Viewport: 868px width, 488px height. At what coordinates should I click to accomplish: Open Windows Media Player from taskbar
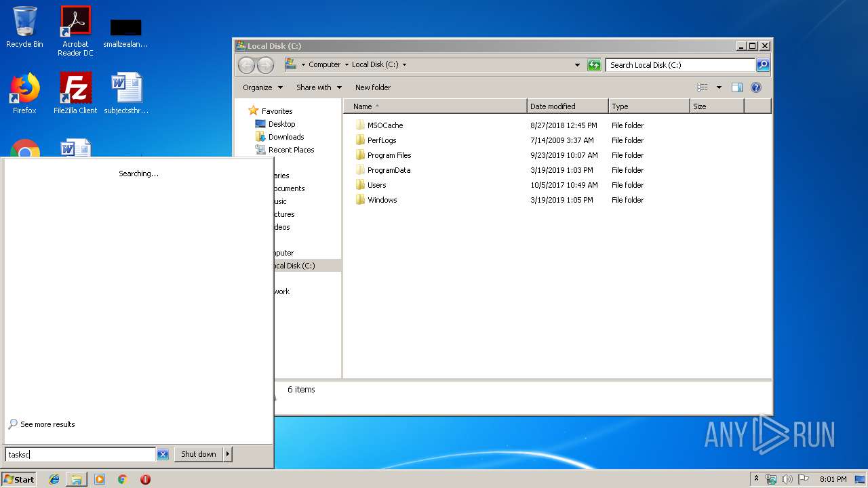100,479
